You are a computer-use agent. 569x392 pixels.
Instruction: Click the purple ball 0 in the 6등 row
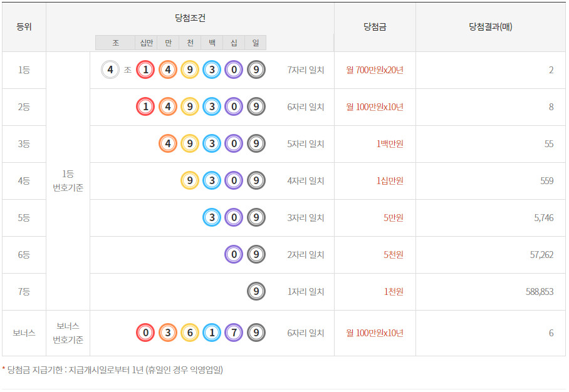(234, 255)
